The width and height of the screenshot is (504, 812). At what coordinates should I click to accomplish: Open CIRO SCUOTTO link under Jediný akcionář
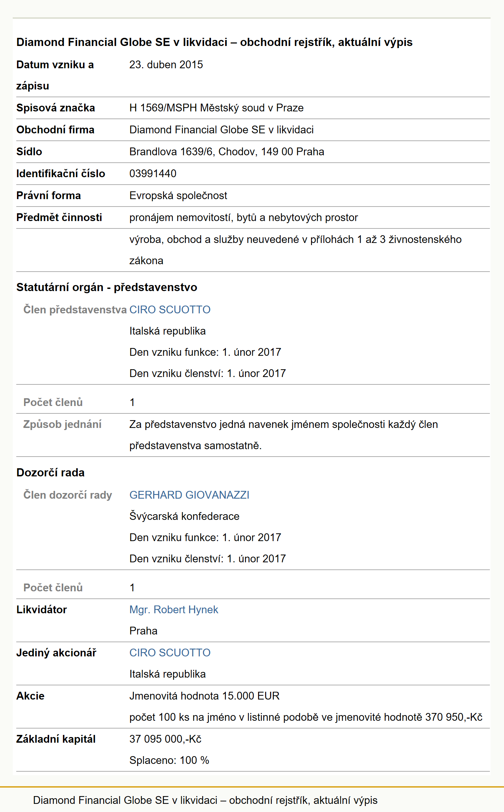coord(170,652)
